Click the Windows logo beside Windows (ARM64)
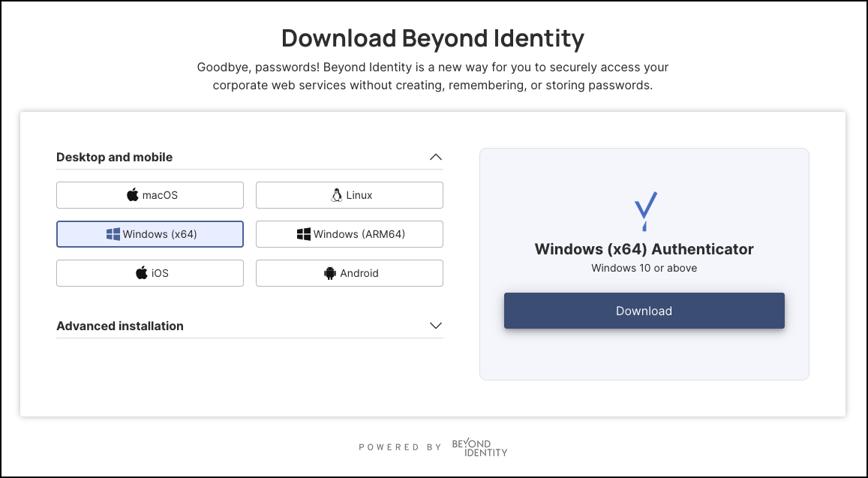868x478 pixels. pos(304,234)
